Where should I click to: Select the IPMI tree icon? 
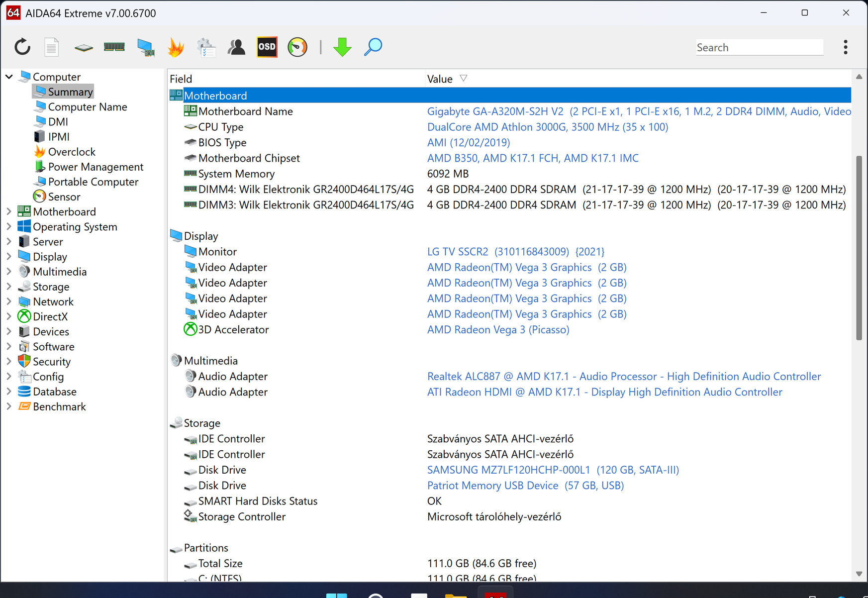click(x=40, y=136)
